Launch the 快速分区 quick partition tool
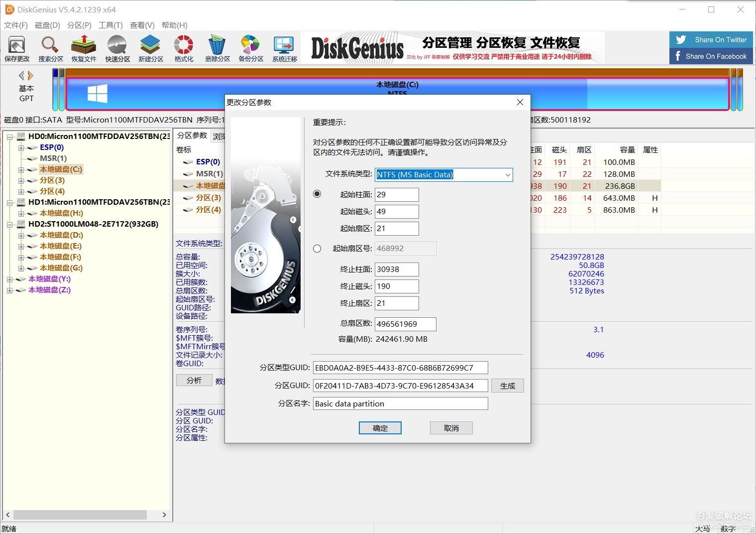756x534 pixels. 117,48
